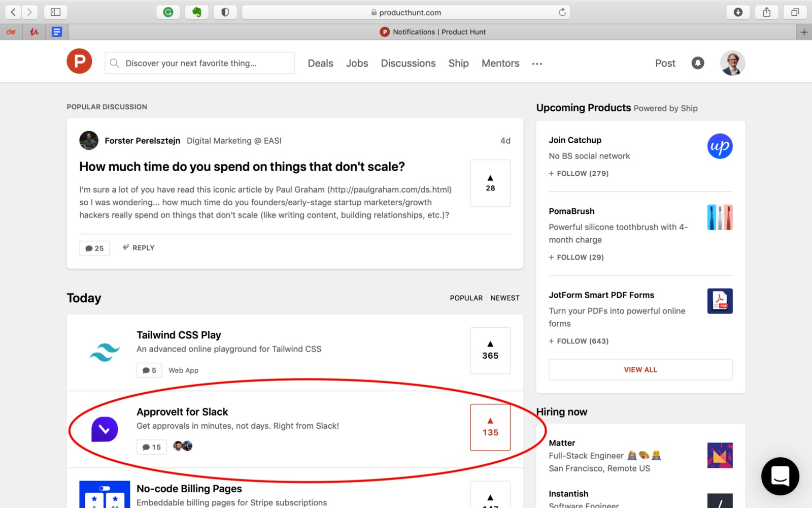The image size is (812, 508).
Task: Follow Join Catchup (279)
Action: 579,173
